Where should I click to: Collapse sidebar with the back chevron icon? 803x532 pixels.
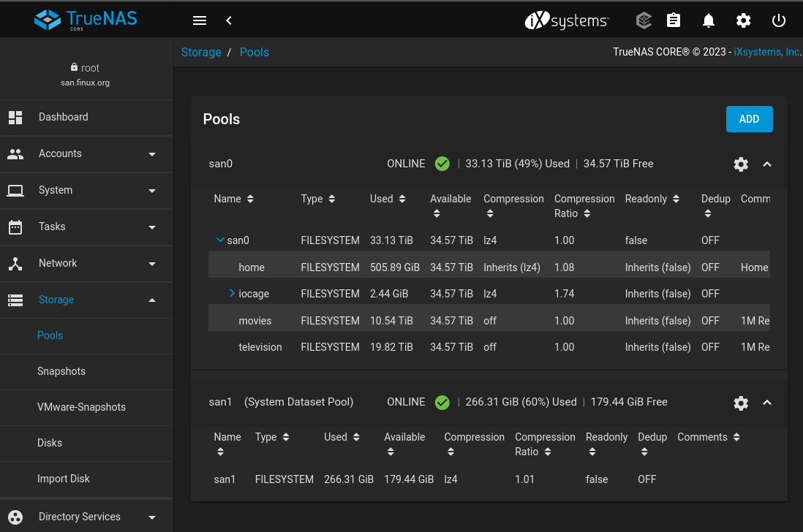click(229, 20)
